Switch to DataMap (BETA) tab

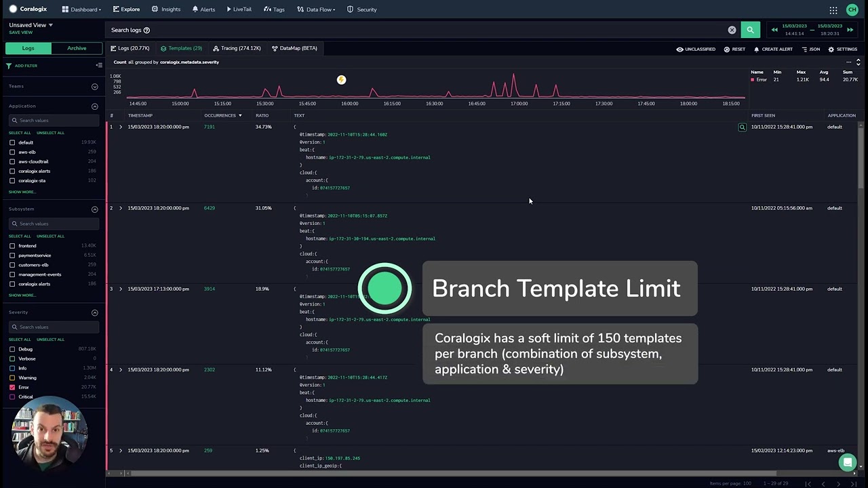pyautogui.click(x=294, y=48)
